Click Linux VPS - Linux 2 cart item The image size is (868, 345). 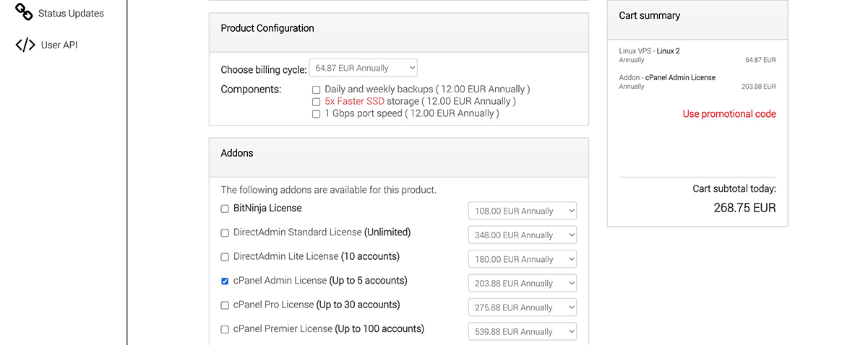click(650, 51)
